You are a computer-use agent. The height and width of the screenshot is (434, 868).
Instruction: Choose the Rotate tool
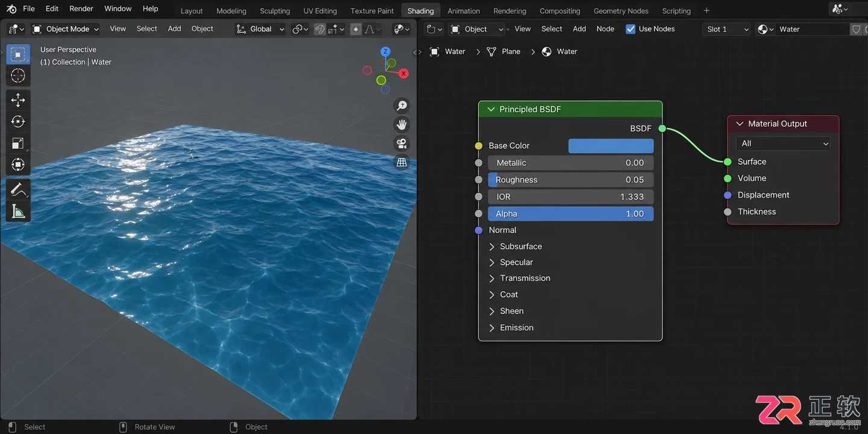(18, 122)
